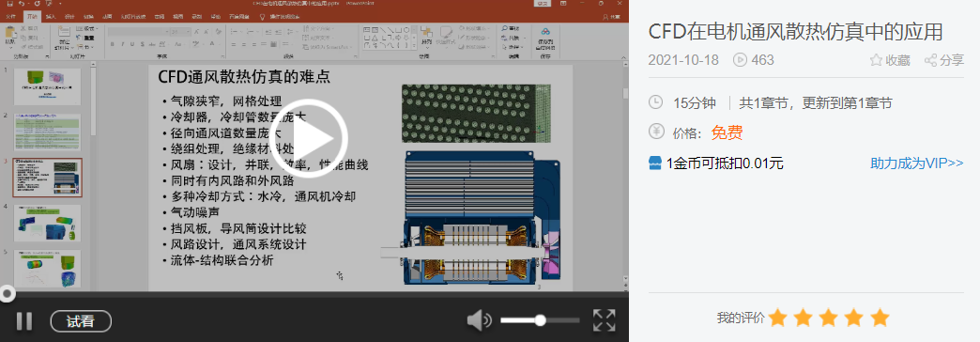Viewport: 980px width, 342px height.
Task: Click the clock icon next to 15分钟
Action: [655, 102]
